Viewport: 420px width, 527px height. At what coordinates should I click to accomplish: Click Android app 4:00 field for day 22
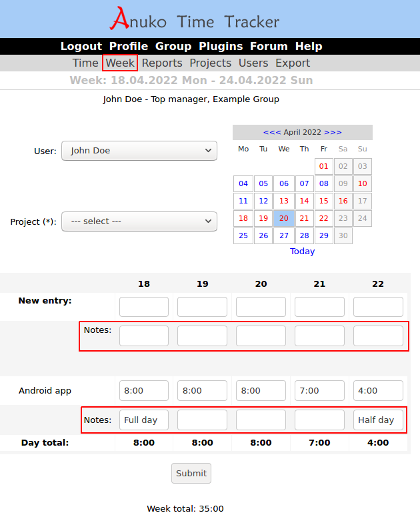pos(378,390)
